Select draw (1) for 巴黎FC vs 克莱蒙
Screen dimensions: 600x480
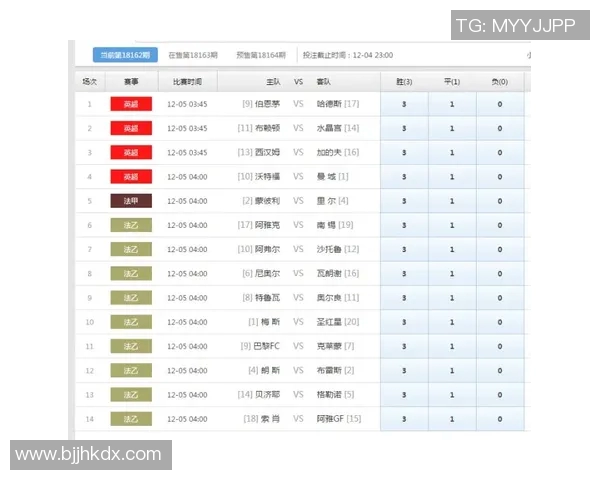click(452, 346)
